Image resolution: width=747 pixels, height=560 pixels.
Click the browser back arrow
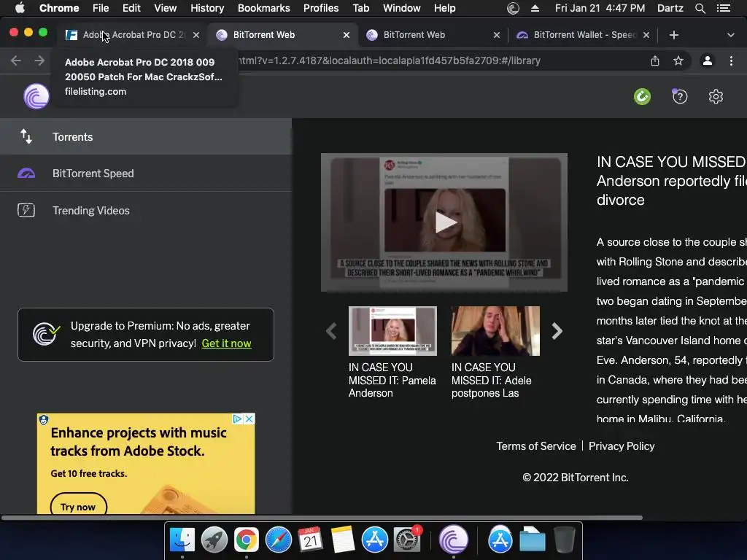pos(16,61)
